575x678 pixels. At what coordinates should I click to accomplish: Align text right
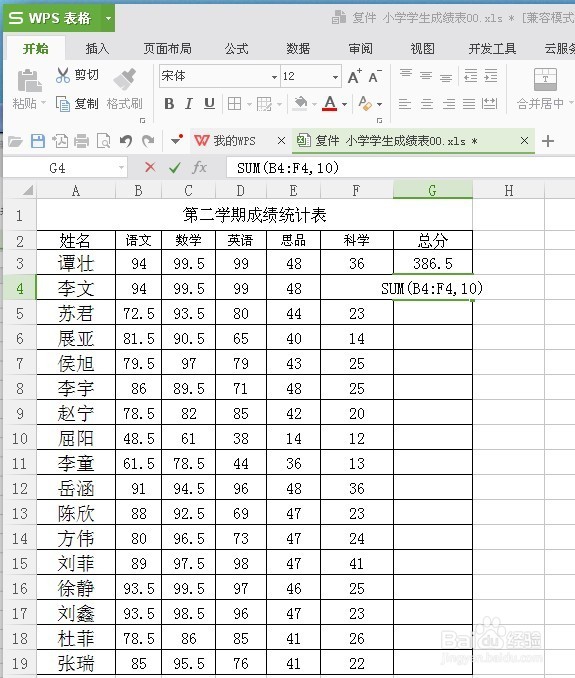[x=449, y=104]
